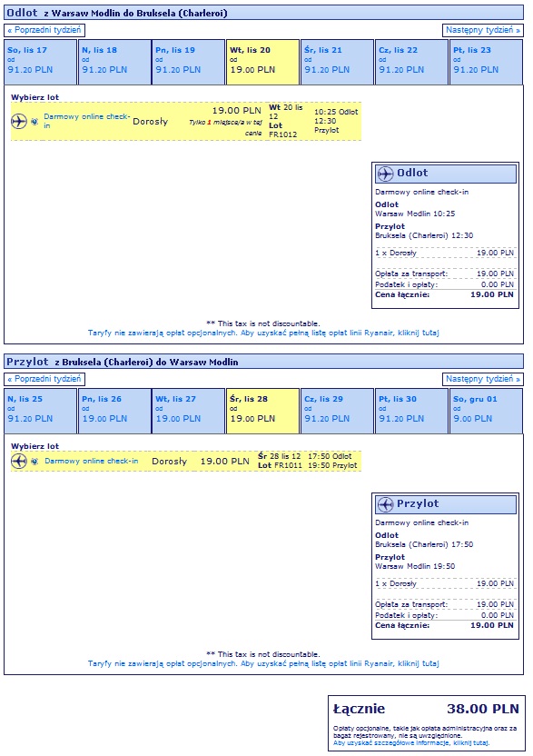Click the 'Tylko 1 miejsca/a w tej cenie' notice
533x756 pixels.
click(225, 127)
